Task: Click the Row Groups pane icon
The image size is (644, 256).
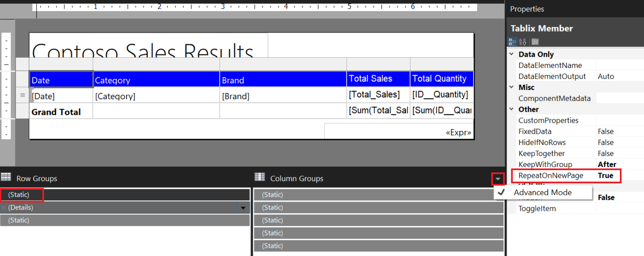Action: coord(6,177)
